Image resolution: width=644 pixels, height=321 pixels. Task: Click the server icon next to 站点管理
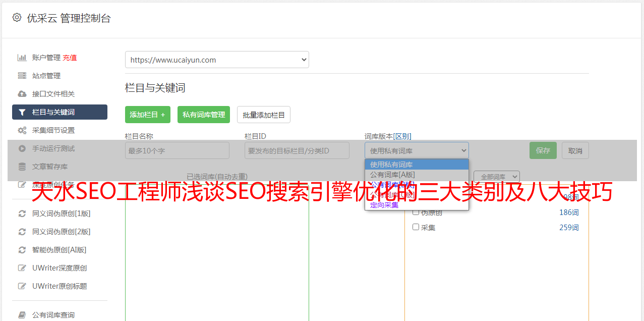point(22,76)
